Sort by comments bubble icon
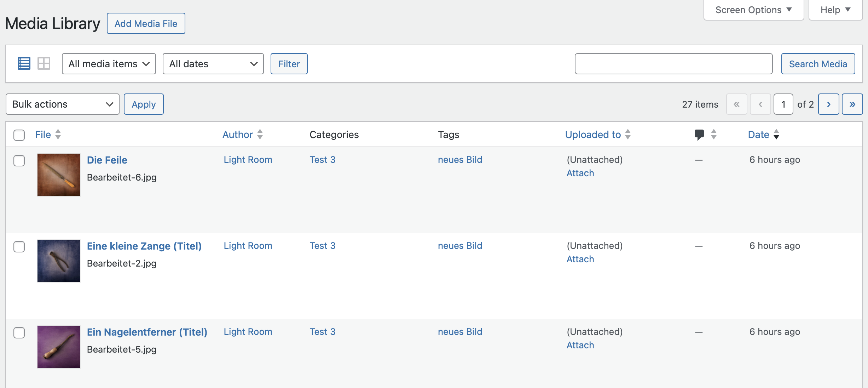Image resolution: width=868 pixels, height=388 pixels. (699, 135)
